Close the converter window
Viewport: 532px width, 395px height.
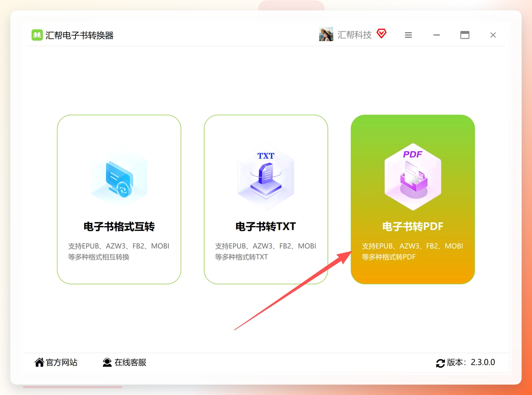(x=493, y=35)
